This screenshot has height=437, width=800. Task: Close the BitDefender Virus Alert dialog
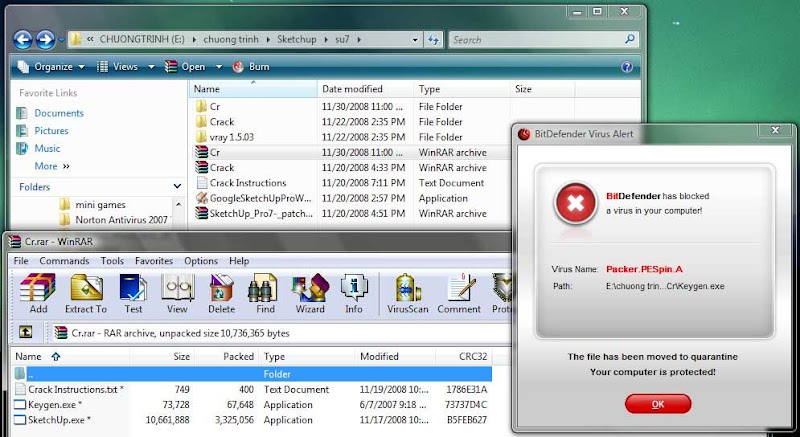coord(776,131)
